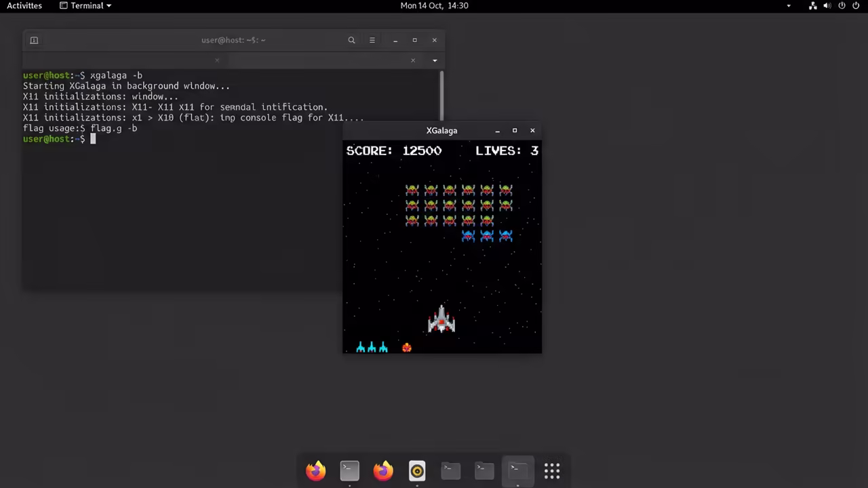Maximize the XGalaga window

click(x=515, y=130)
